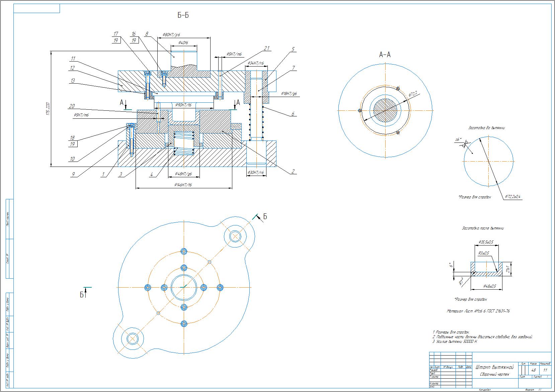Click the mass value 48 in title block
This screenshot has height=392, width=555.
[x=533, y=370]
